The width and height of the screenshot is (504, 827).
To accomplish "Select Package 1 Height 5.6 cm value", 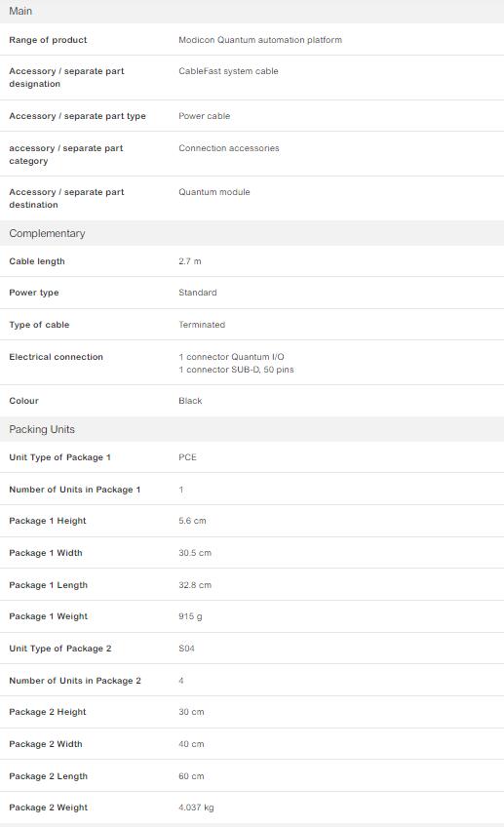I will tap(192, 521).
